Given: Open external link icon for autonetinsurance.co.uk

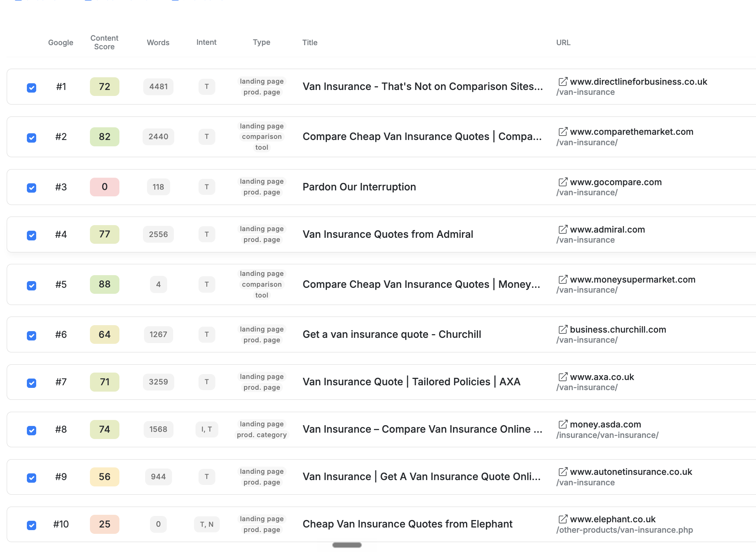Looking at the screenshot, I should click(563, 471).
